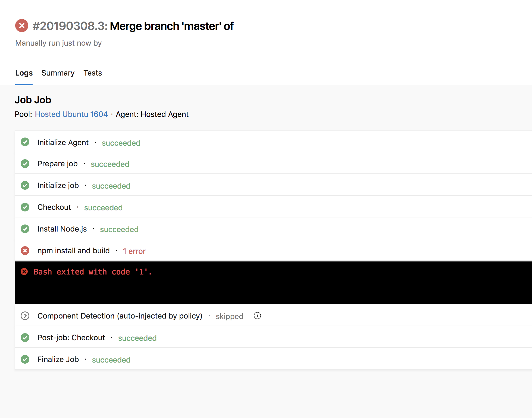Open the npm install and build step
532x418 pixels.
pos(74,251)
